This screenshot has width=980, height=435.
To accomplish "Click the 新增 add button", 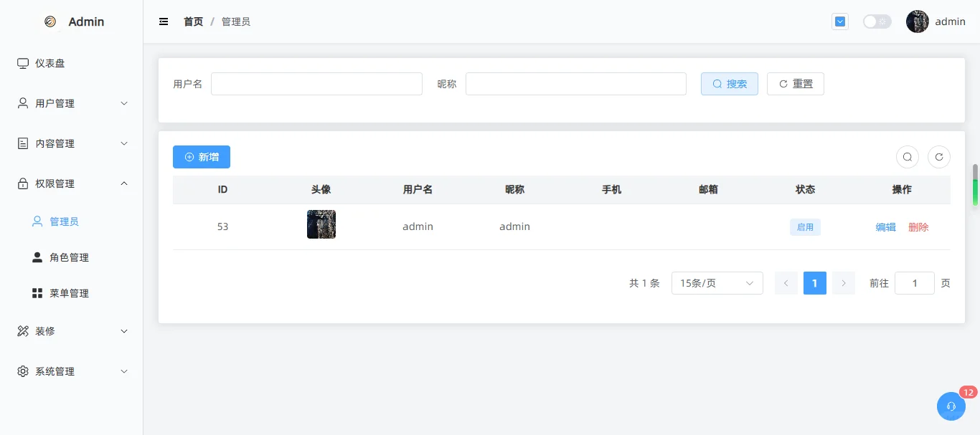I will tap(201, 156).
